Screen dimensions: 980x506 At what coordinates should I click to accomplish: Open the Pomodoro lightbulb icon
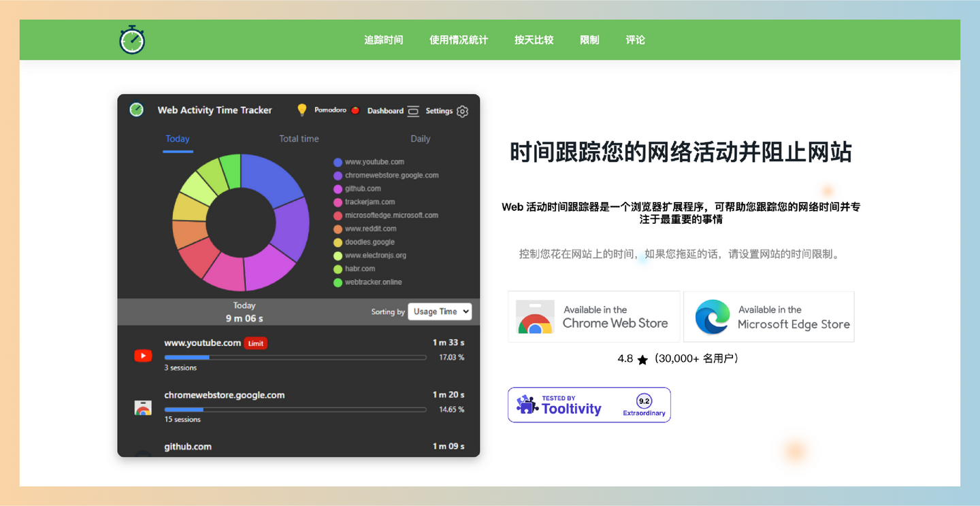pyautogui.click(x=301, y=110)
